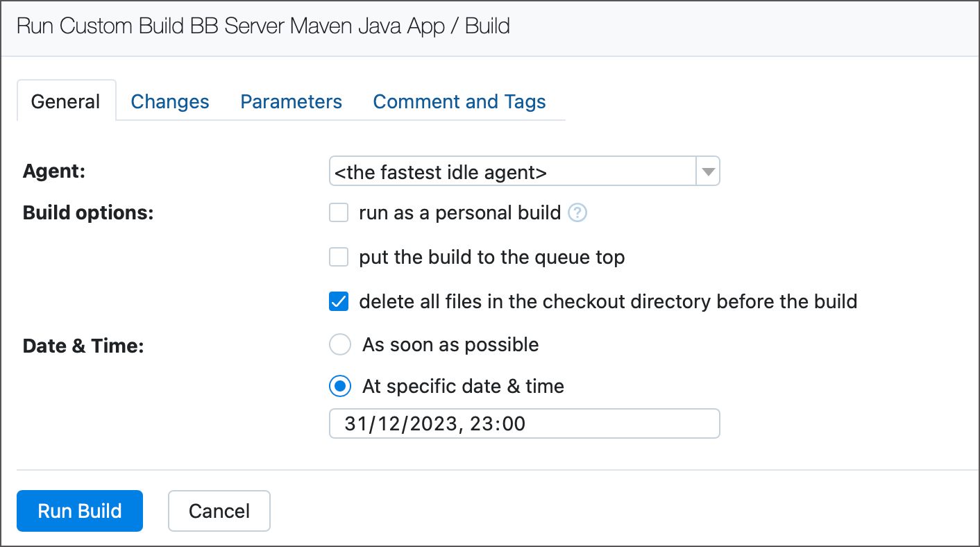Select the General tab

tap(65, 101)
